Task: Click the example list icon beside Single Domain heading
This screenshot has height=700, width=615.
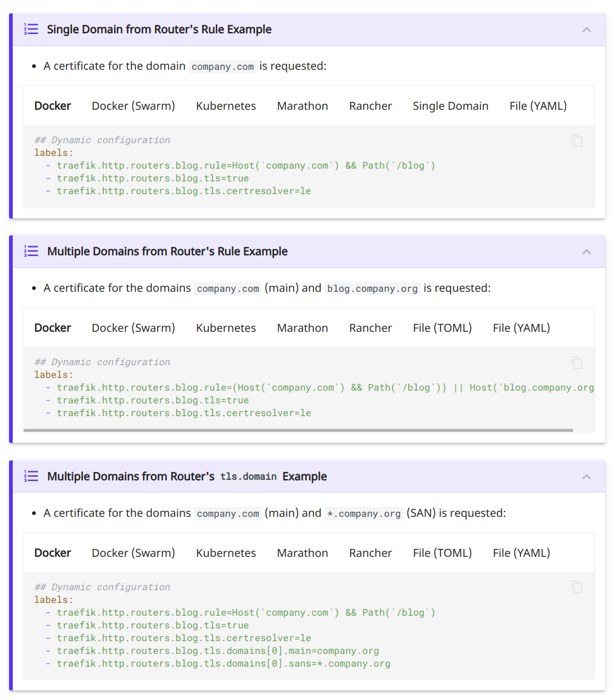Action: 31,29
